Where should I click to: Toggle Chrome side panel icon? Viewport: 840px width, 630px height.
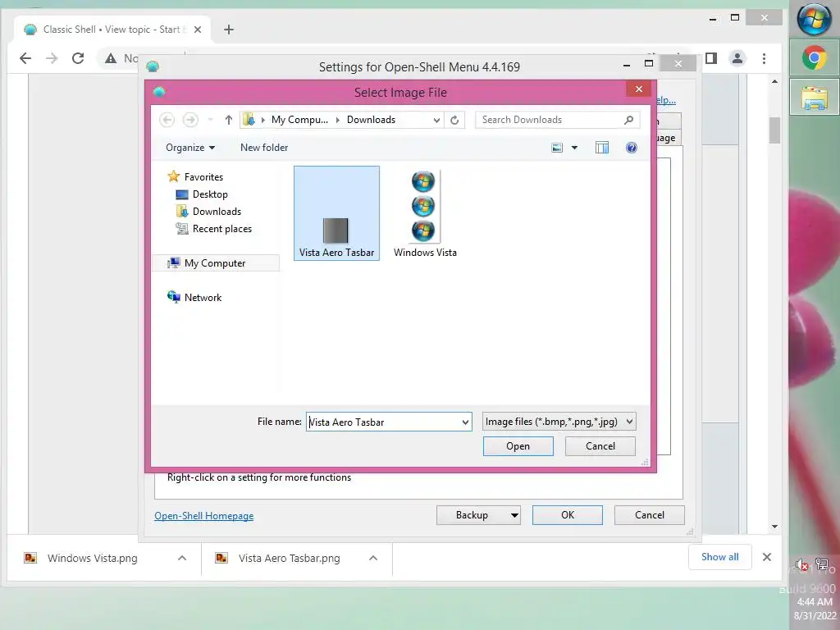[x=711, y=58]
